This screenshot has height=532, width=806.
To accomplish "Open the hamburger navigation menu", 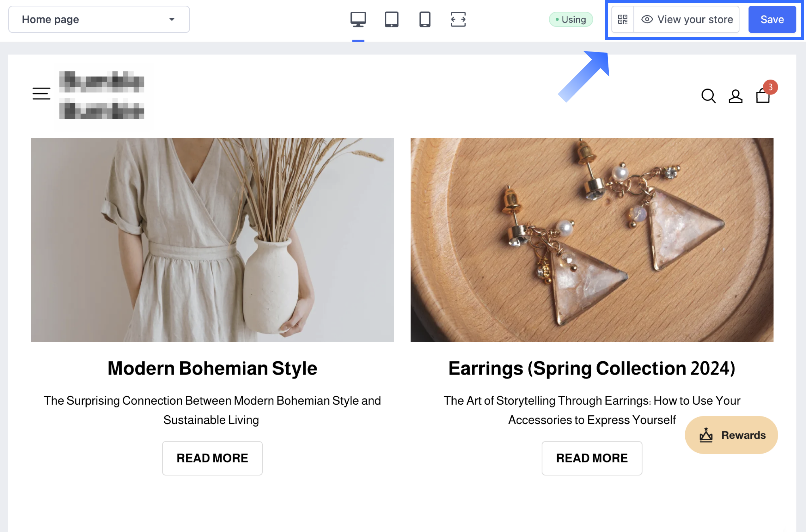I will 41,94.
